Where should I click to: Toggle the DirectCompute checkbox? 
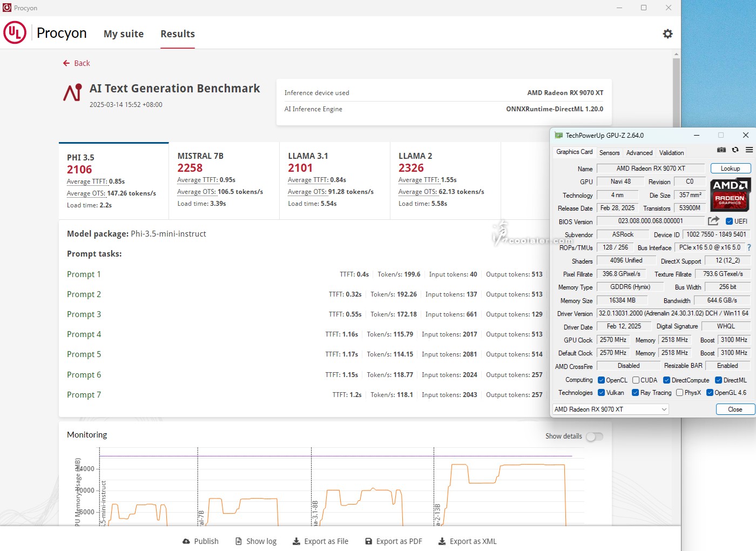[x=667, y=380]
